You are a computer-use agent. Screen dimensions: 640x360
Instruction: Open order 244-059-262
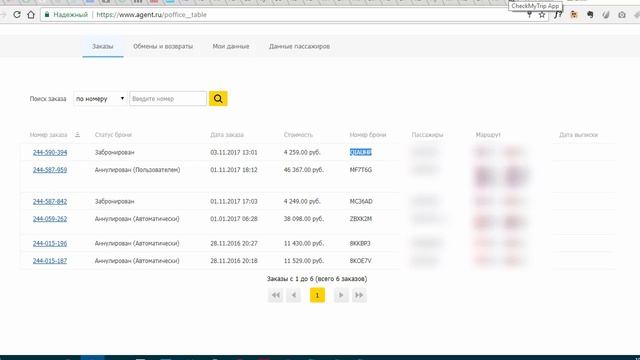(x=50, y=219)
